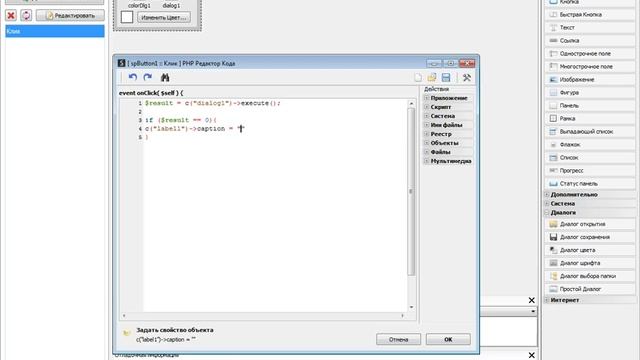Screen dimensions: 640x360
Task: Undo the last edit in code editor
Action: [x=133, y=77]
